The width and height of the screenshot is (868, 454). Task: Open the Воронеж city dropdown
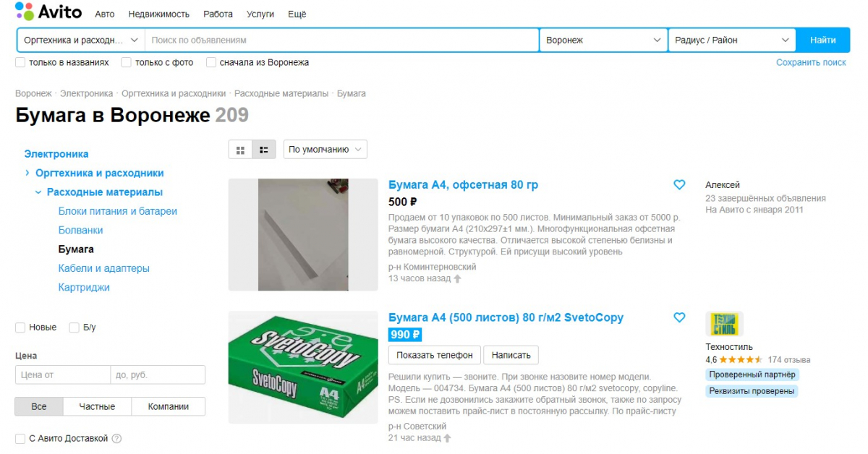[x=604, y=40]
